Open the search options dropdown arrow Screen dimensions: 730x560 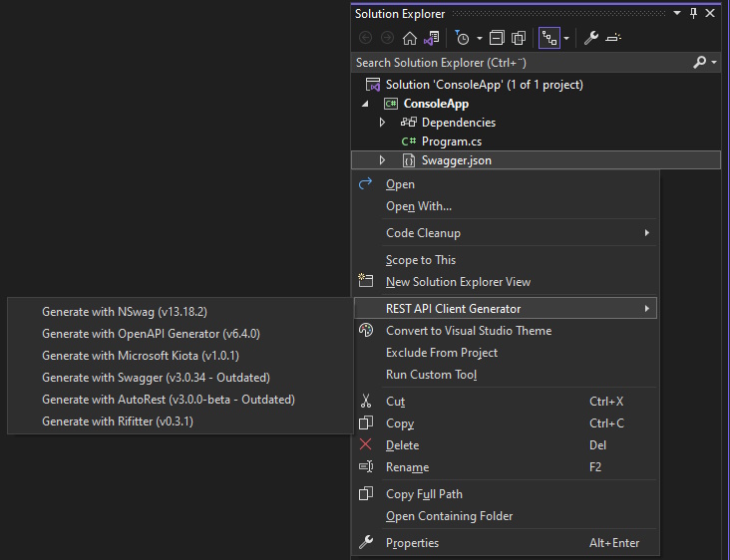(714, 62)
